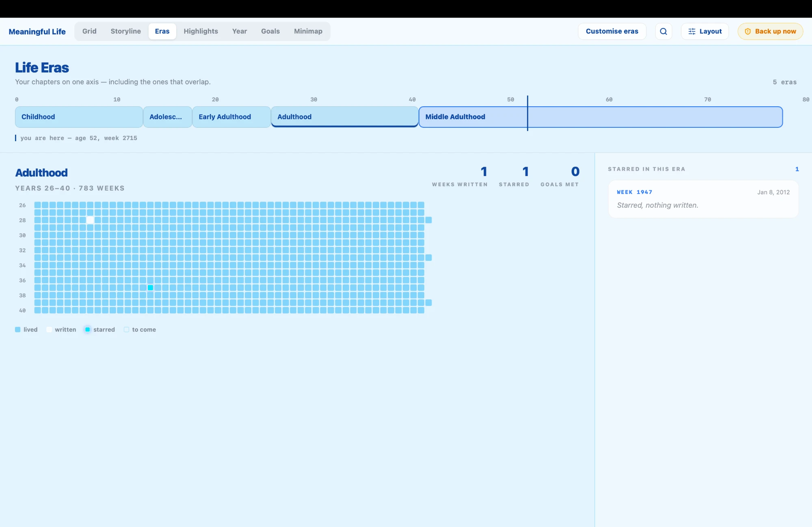Click the written legend swatch
The image size is (812, 527).
tap(49, 329)
